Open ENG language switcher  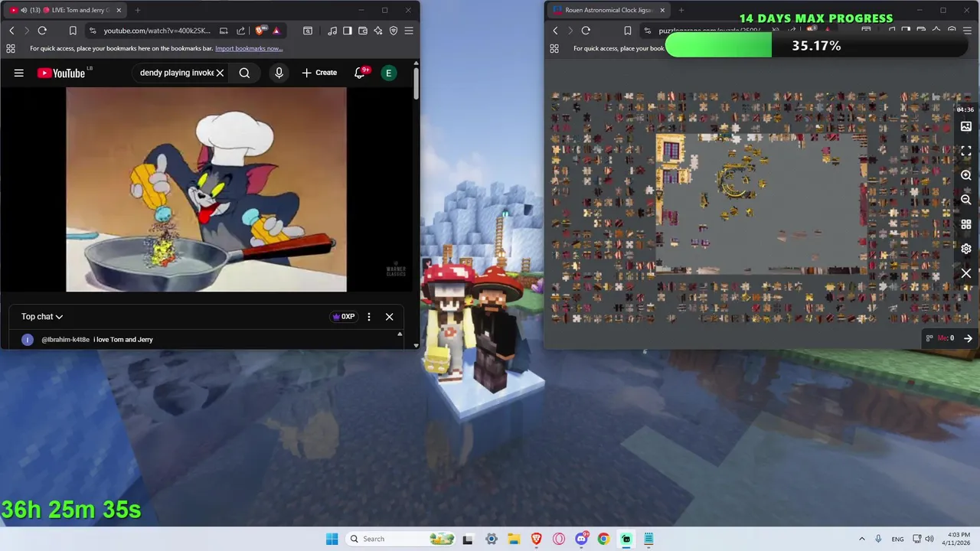pos(897,539)
